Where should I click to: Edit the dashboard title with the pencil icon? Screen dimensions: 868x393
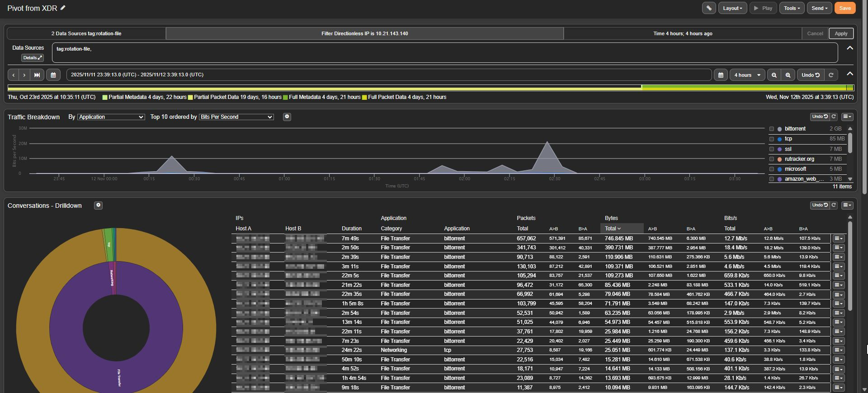point(63,8)
